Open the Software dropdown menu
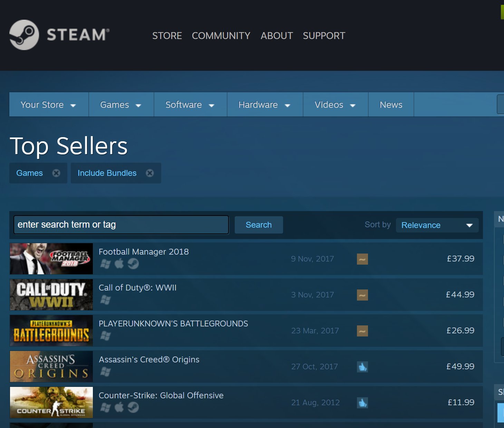Viewport: 504px width, 428px height. 191,105
